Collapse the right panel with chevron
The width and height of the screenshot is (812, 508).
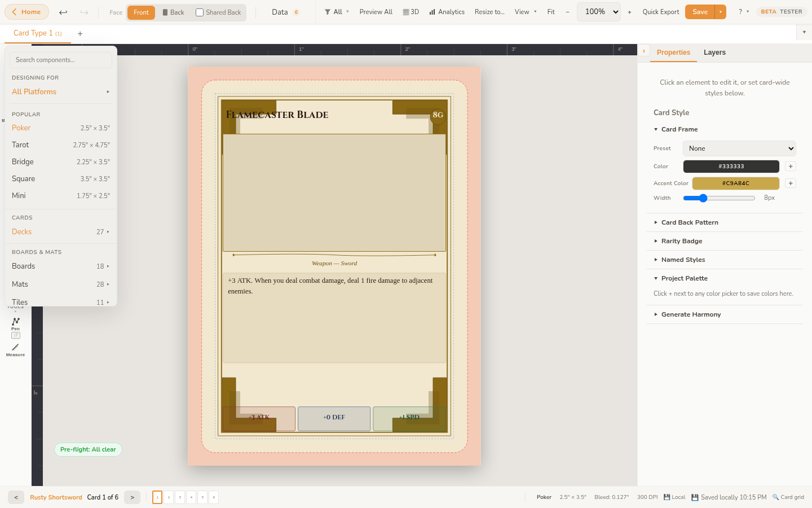[x=644, y=51]
